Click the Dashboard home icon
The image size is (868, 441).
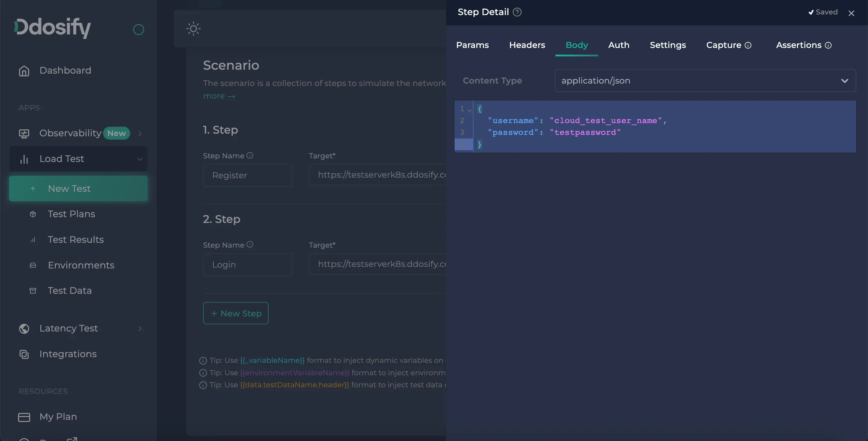[24, 71]
